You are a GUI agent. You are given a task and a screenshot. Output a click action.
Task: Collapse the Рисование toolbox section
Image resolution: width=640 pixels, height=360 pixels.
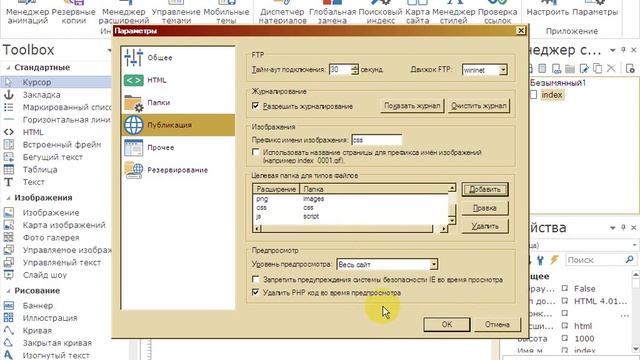point(8,291)
